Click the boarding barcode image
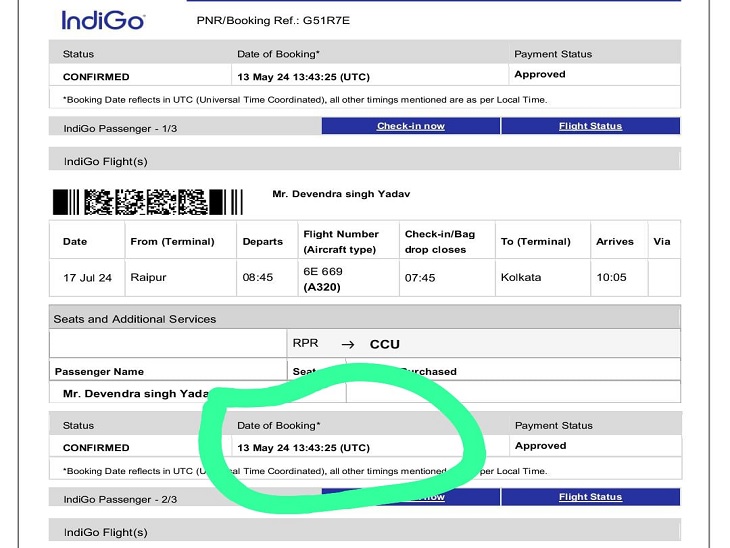 point(148,202)
